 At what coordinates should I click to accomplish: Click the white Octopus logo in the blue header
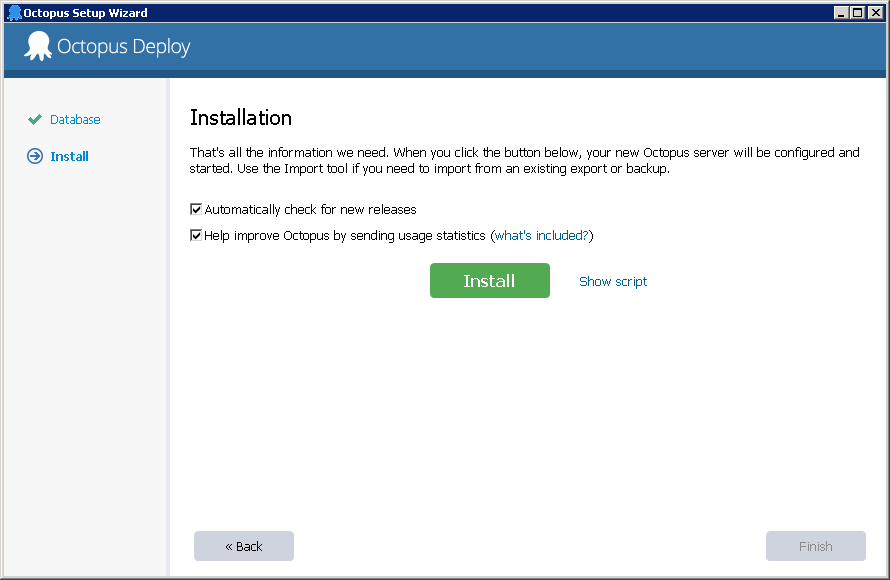click(x=38, y=46)
